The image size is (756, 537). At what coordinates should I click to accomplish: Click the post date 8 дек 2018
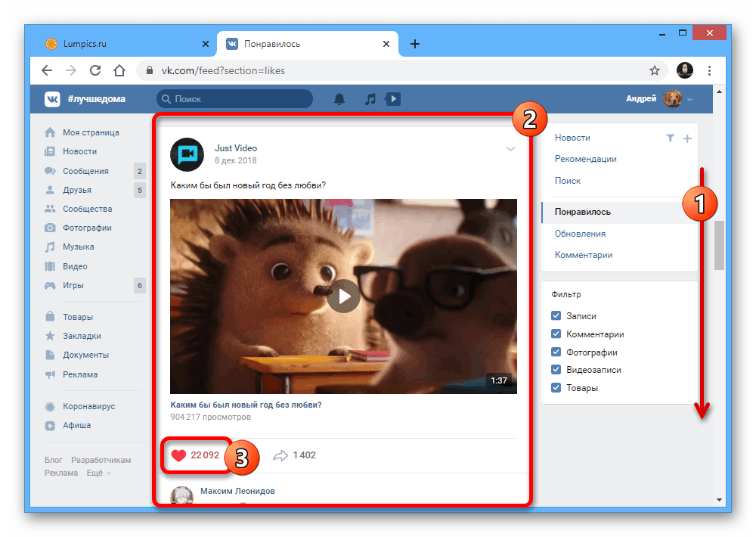236,160
